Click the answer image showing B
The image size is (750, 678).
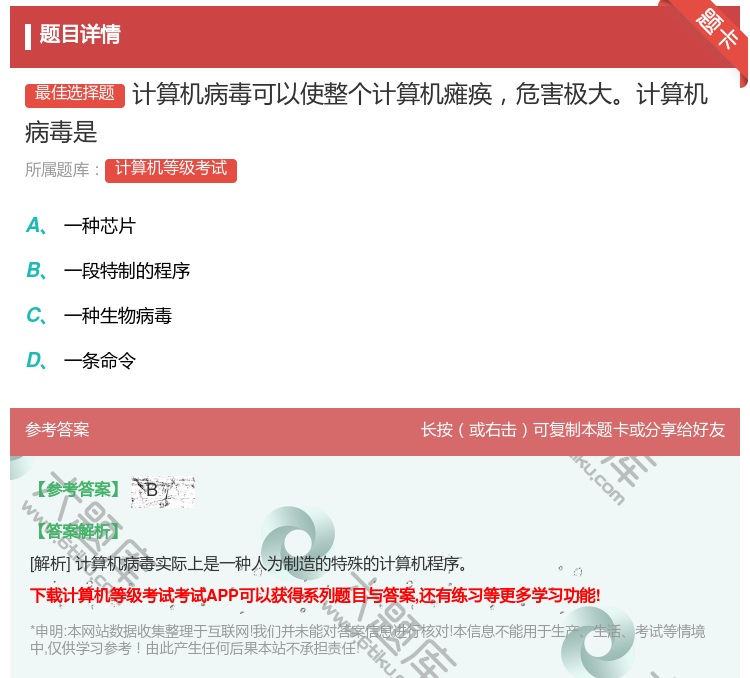pyautogui.click(x=163, y=492)
